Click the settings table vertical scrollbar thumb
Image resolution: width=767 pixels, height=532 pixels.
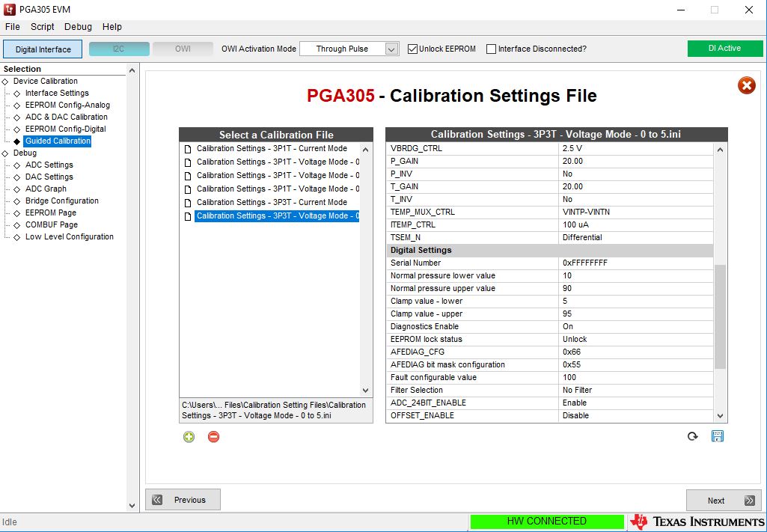720,317
